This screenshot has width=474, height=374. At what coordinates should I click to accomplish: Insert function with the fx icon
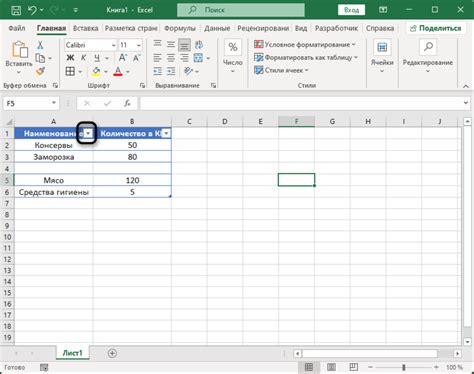[127, 104]
